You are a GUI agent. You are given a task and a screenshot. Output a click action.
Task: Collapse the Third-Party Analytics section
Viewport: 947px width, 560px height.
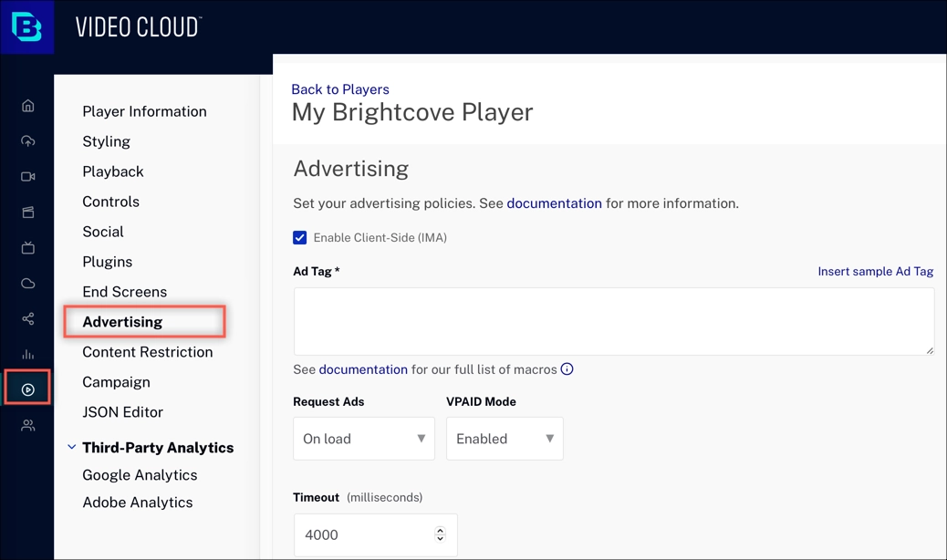[72, 448]
